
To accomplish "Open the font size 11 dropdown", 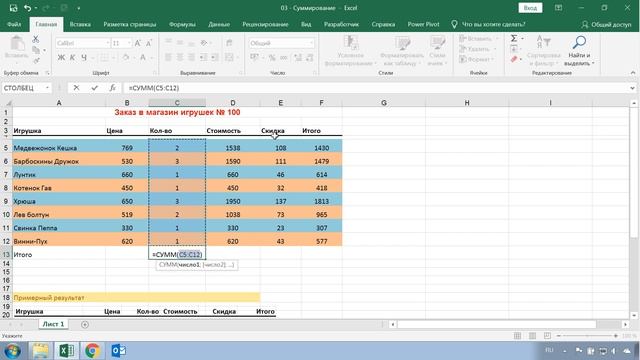I will pos(129,43).
